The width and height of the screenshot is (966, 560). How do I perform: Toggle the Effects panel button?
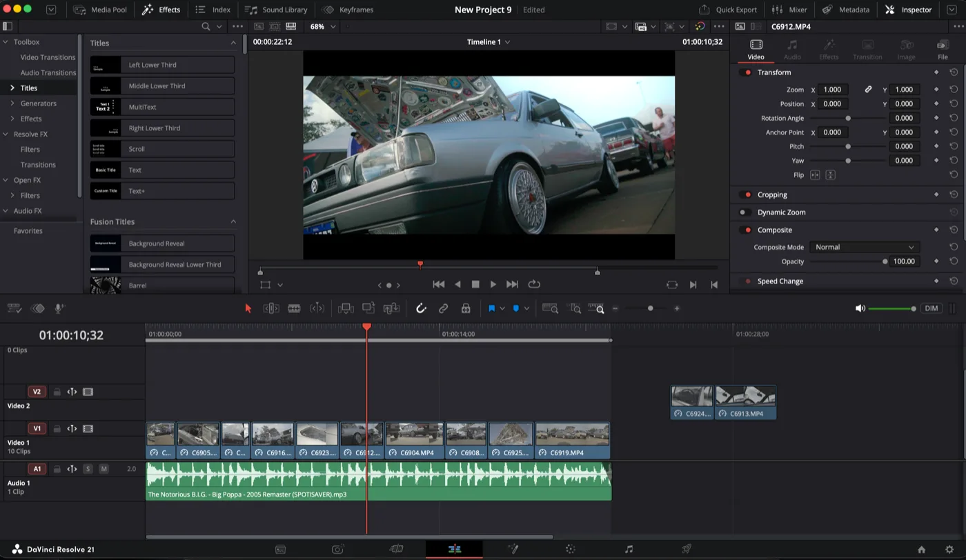[x=161, y=10]
